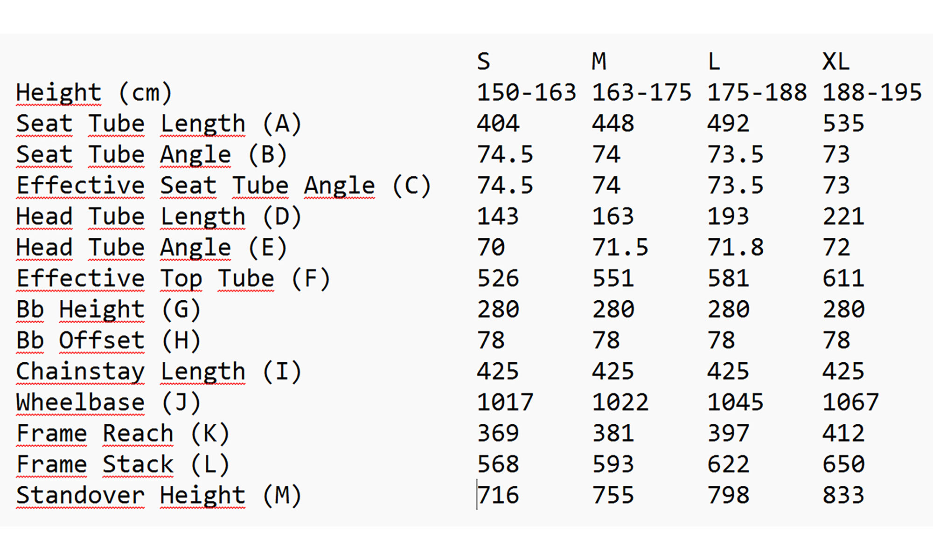Click head tube length value 221
Image resolution: width=933 pixels, height=560 pixels.
click(x=843, y=216)
